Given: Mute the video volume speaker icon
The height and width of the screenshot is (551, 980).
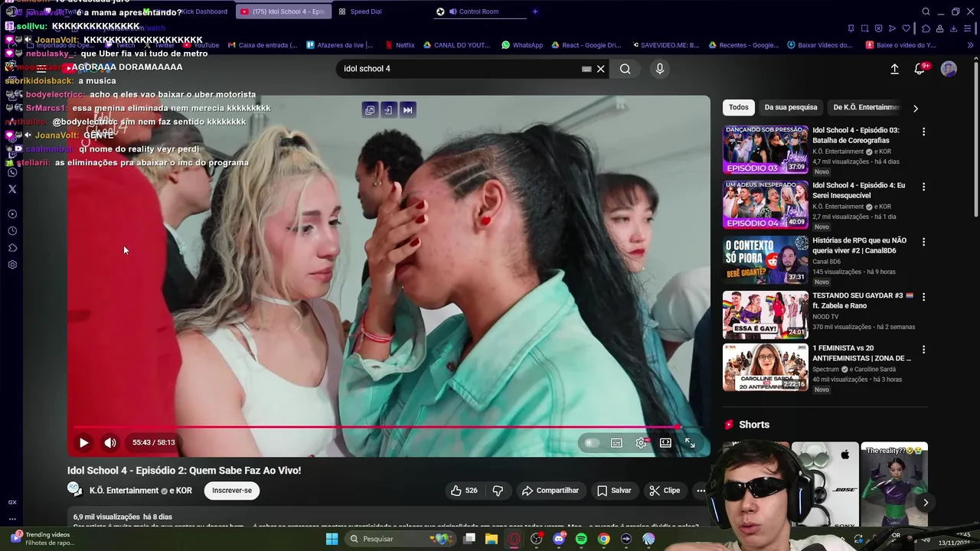Looking at the screenshot, I should (110, 442).
